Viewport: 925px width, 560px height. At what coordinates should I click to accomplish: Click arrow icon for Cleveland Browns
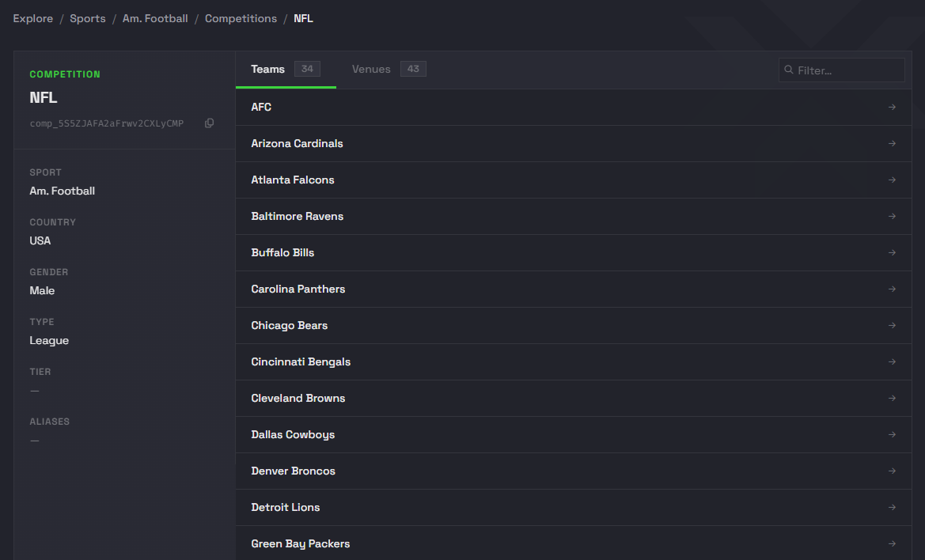click(892, 399)
